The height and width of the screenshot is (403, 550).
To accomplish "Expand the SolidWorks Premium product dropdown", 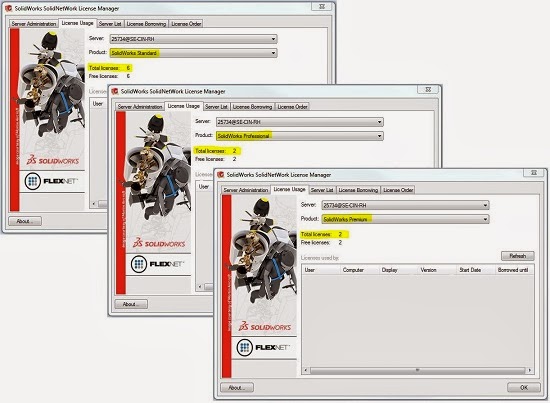I will click(x=405, y=219).
